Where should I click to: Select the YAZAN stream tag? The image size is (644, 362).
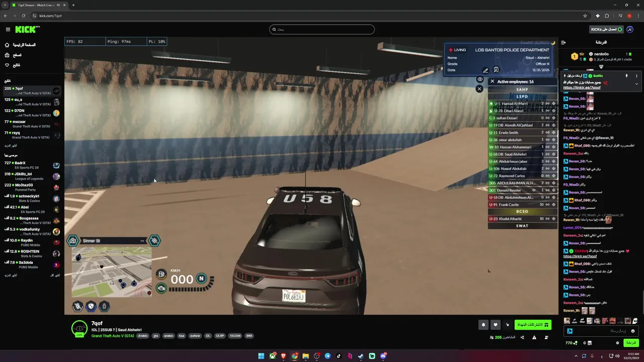pyautogui.click(x=235, y=336)
